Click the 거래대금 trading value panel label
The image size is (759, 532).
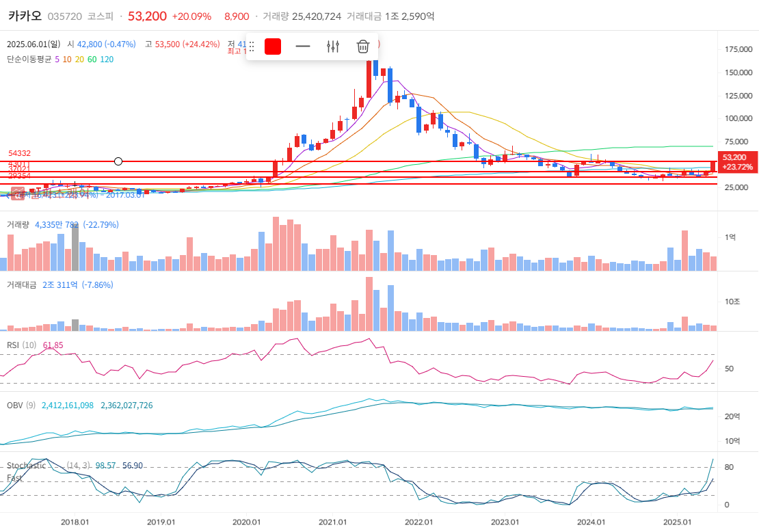(x=21, y=284)
